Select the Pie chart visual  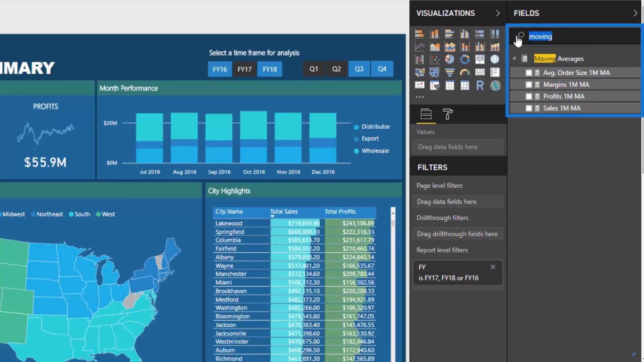click(x=450, y=59)
